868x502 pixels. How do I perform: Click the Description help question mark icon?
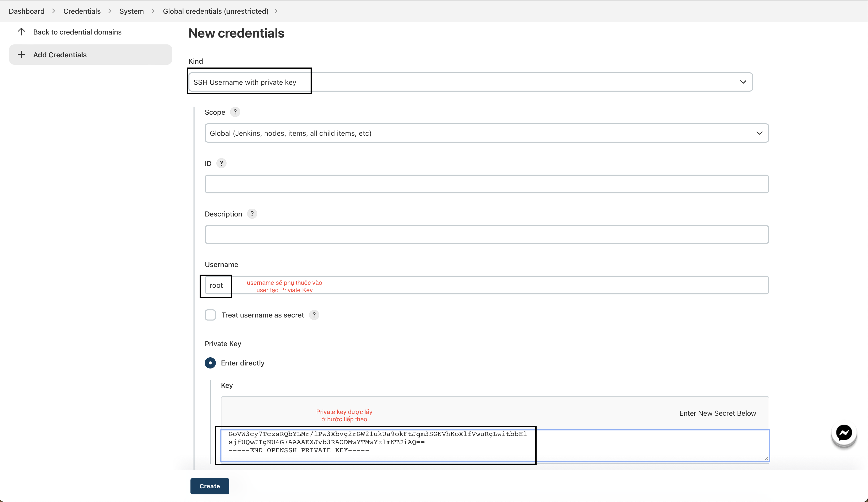(x=252, y=214)
